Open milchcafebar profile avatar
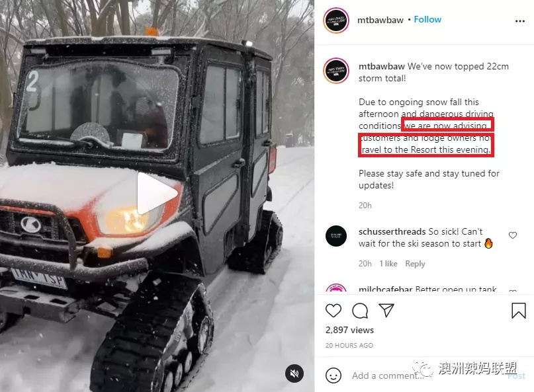This screenshot has width=534, height=392. 336,290
